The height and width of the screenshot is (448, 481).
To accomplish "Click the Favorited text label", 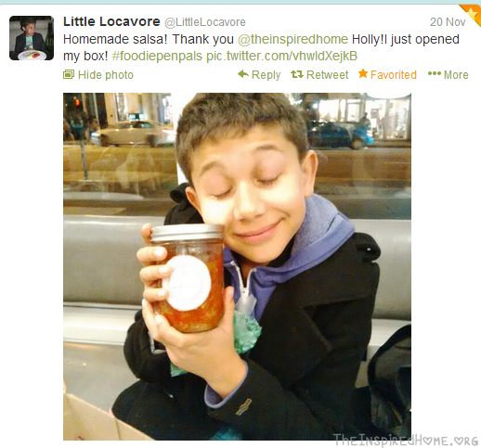I will (x=394, y=75).
